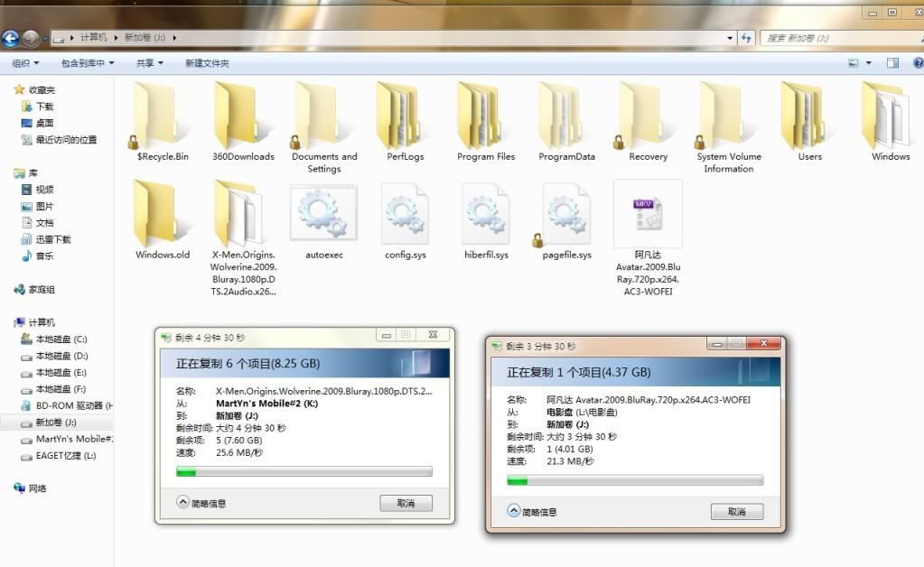The width and height of the screenshot is (924, 567).
Task: Open the 共享 toolbar menu
Action: click(x=149, y=63)
